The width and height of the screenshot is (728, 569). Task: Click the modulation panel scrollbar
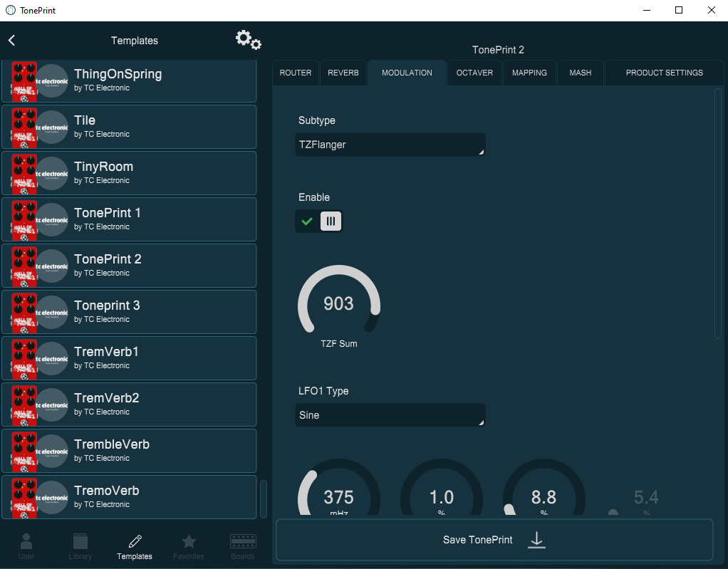pos(718,212)
